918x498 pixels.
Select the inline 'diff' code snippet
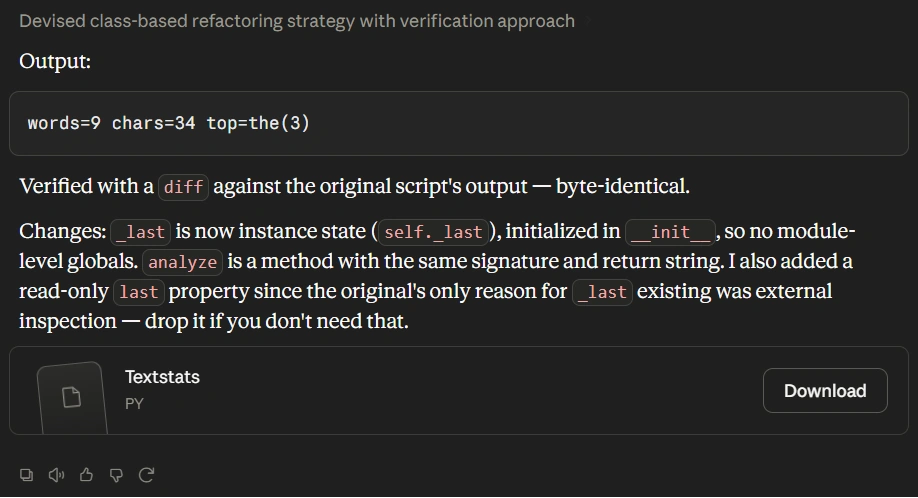[183, 187]
